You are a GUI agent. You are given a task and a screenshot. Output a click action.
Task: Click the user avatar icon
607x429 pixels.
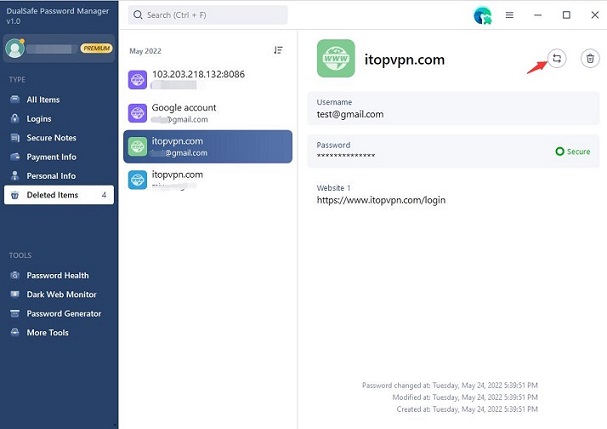point(15,47)
